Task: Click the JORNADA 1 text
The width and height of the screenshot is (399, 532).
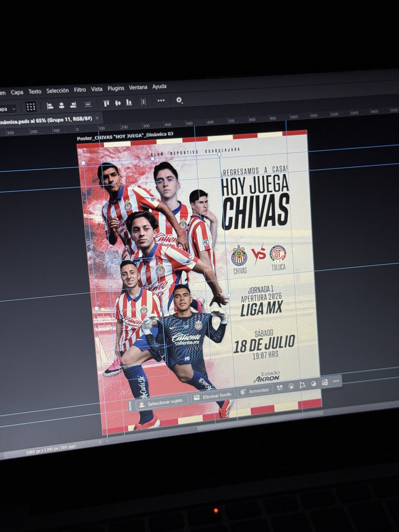Action: pyautogui.click(x=261, y=289)
